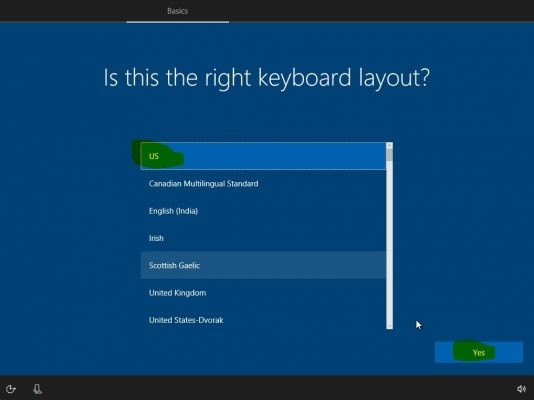
Task: Click the scrollbar up arrow
Action: pyautogui.click(x=389, y=145)
